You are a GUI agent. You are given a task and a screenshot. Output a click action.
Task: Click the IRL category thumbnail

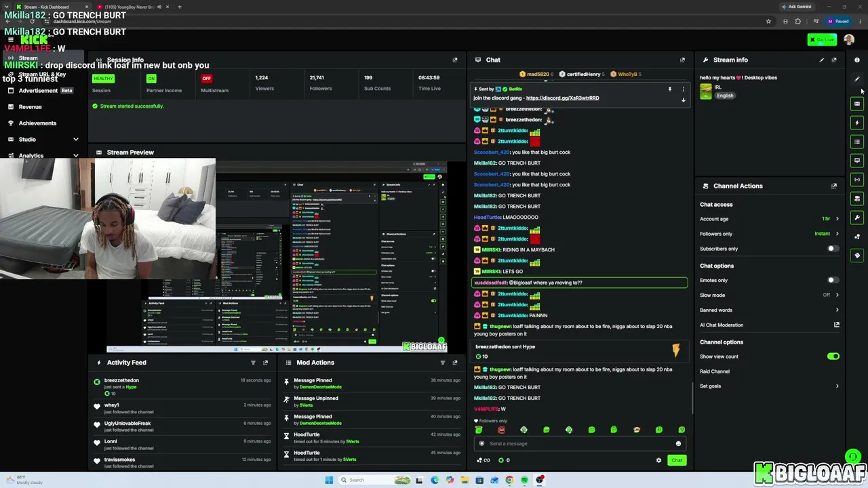pyautogui.click(x=706, y=91)
